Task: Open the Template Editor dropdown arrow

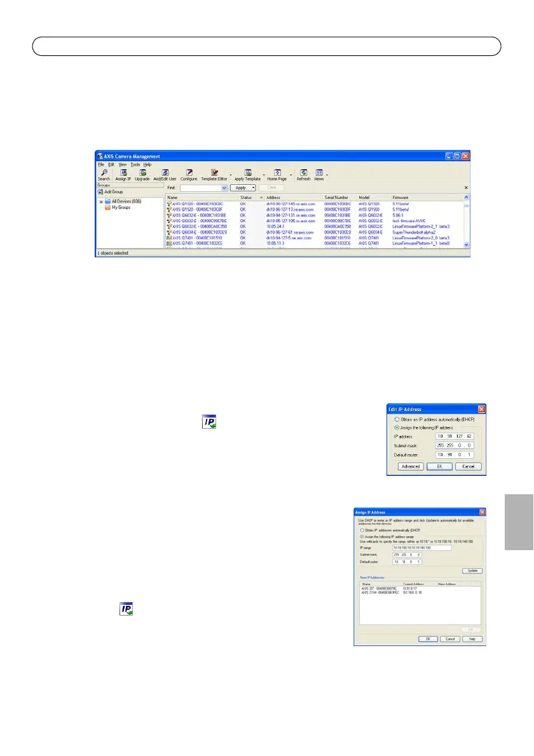Action: [x=231, y=175]
